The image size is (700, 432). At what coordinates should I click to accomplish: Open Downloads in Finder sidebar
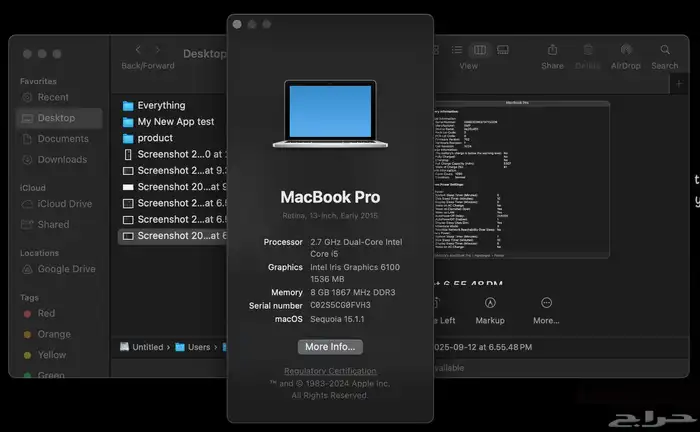click(59, 159)
